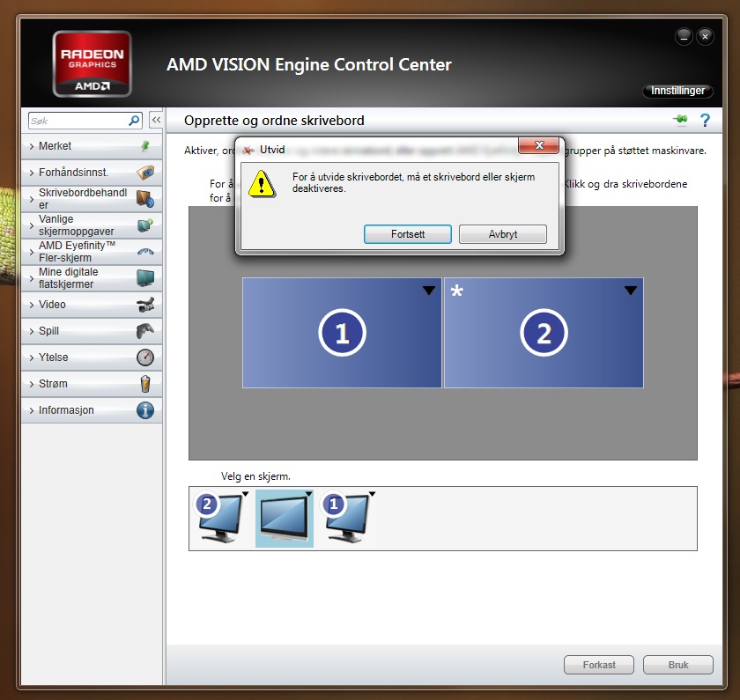The image size is (740, 700).
Task: Select the highlighted unnumbered TV display icon
Action: click(x=285, y=518)
